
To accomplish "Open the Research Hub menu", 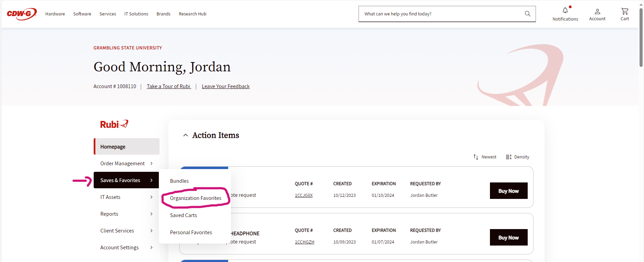I will 192,14.
